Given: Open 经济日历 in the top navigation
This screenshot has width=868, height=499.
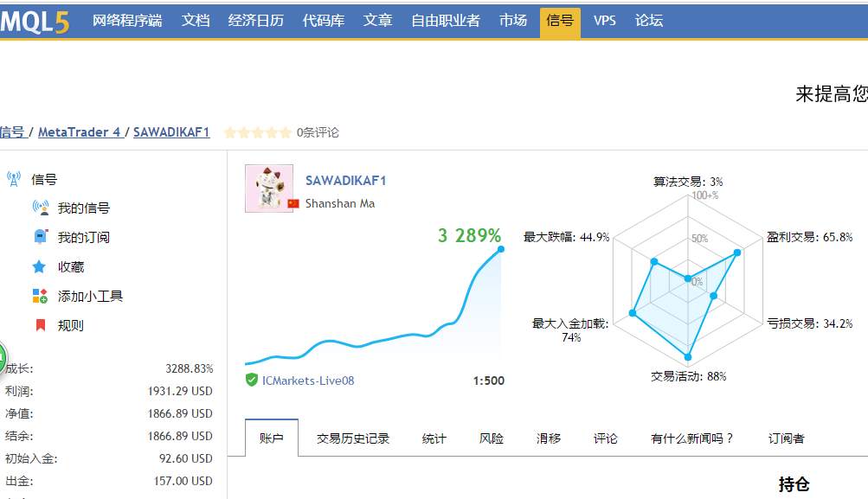Looking at the screenshot, I should 256,21.
